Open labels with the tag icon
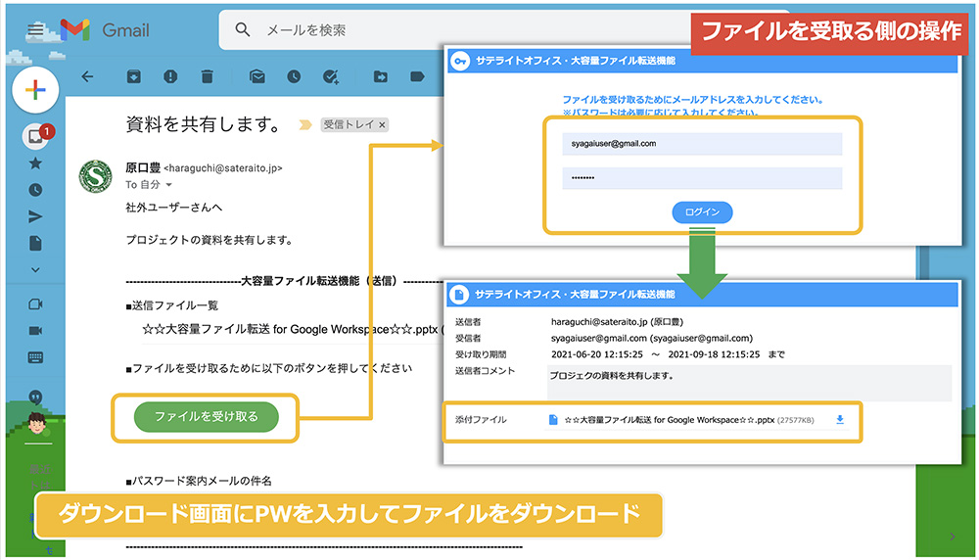 point(417,76)
